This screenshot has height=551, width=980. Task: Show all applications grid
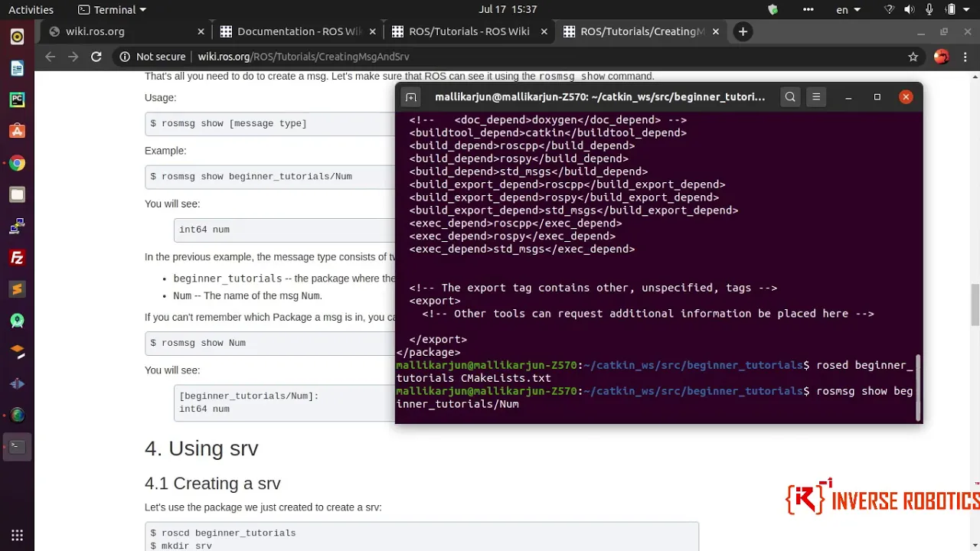pyautogui.click(x=17, y=535)
